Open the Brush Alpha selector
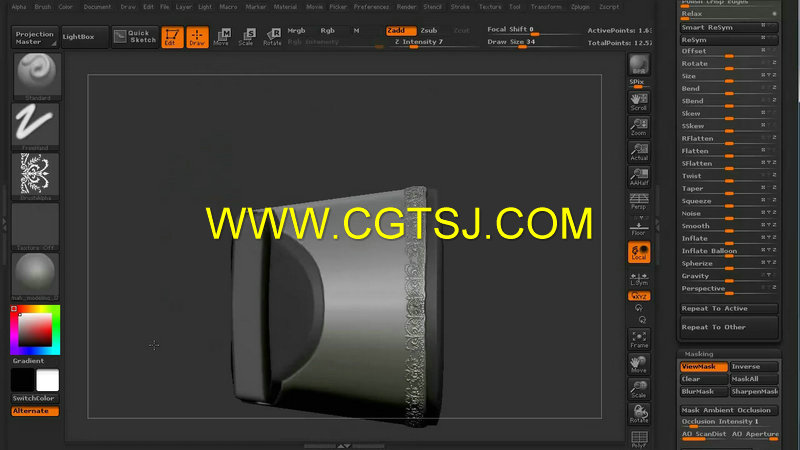The width and height of the screenshot is (800, 450). pyautogui.click(x=35, y=176)
